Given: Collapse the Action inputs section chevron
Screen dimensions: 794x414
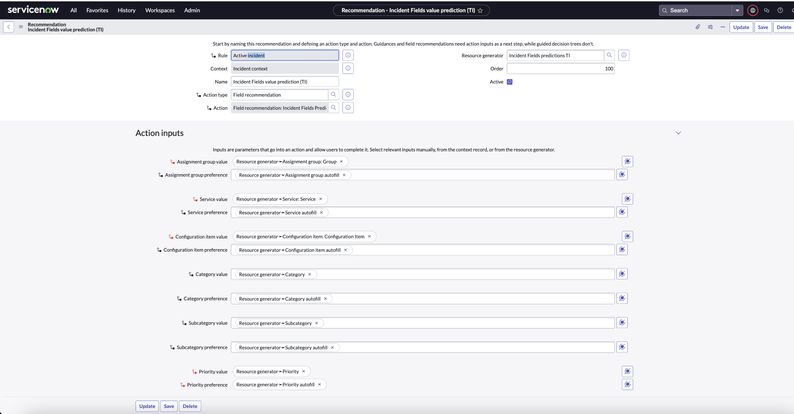Looking at the screenshot, I should (x=678, y=133).
